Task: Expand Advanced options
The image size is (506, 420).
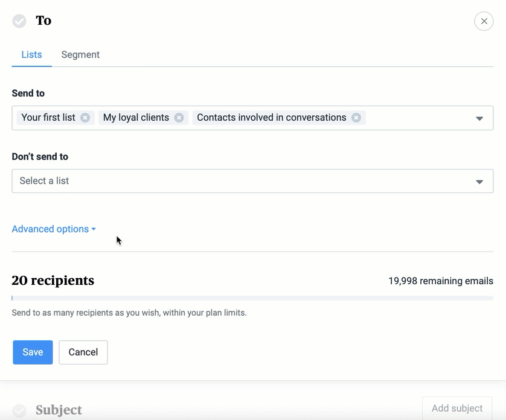Action: 54,229
